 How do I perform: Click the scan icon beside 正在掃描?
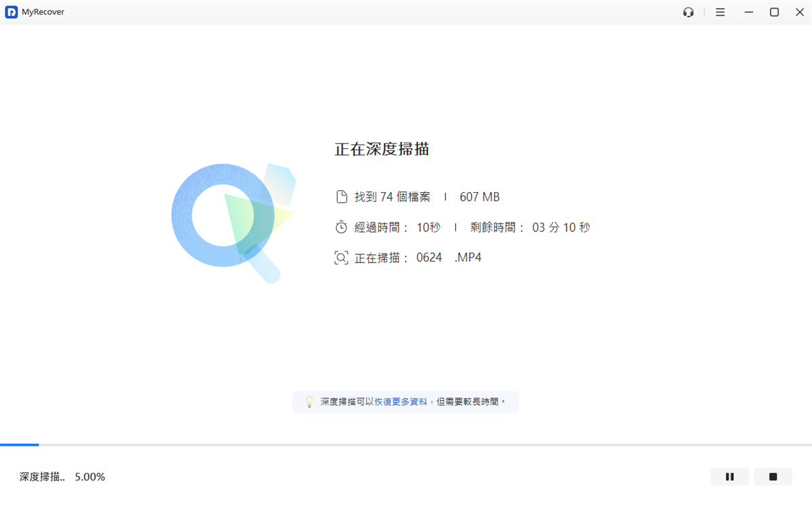(342, 258)
